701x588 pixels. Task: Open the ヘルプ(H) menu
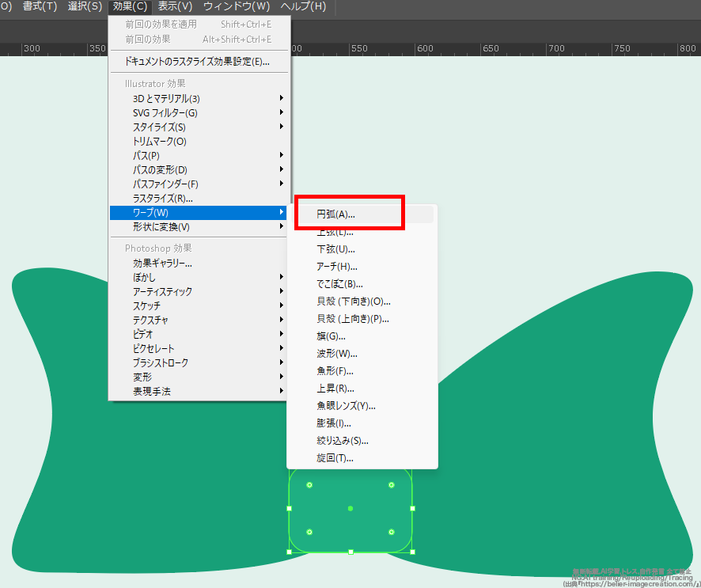pyautogui.click(x=303, y=7)
